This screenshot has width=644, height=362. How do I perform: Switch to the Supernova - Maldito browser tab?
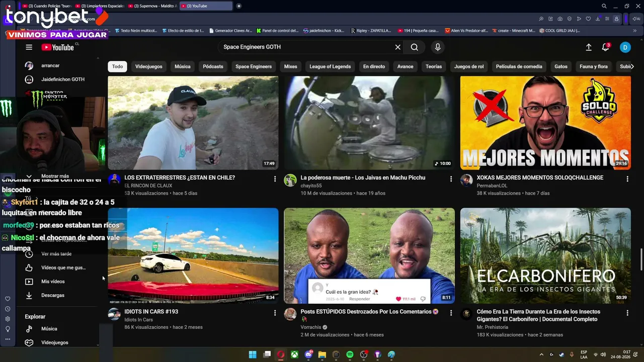(152, 6)
